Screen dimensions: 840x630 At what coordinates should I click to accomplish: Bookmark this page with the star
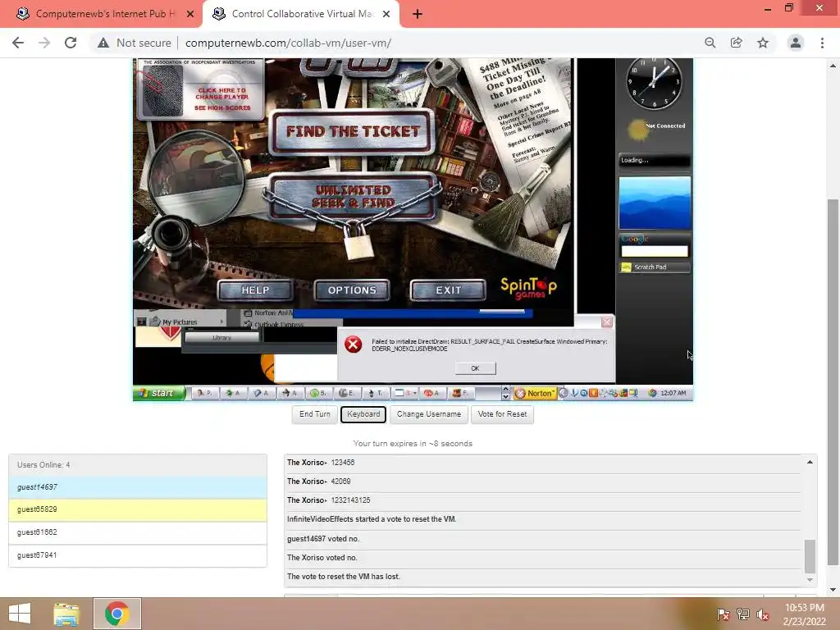click(x=763, y=43)
